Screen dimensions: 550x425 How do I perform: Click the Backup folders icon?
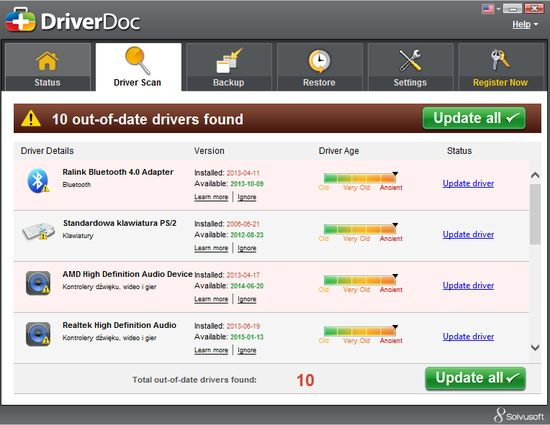[x=229, y=61]
